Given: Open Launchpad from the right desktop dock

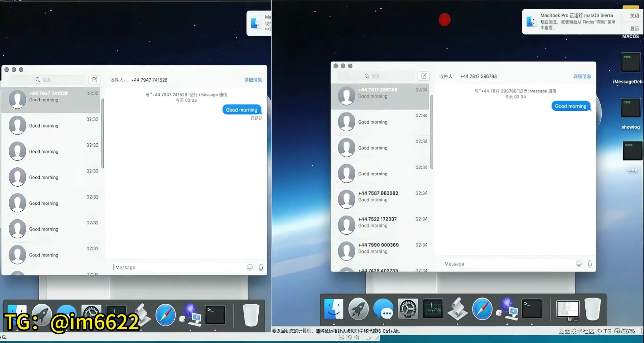Looking at the screenshot, I should (x=359, y=309).
